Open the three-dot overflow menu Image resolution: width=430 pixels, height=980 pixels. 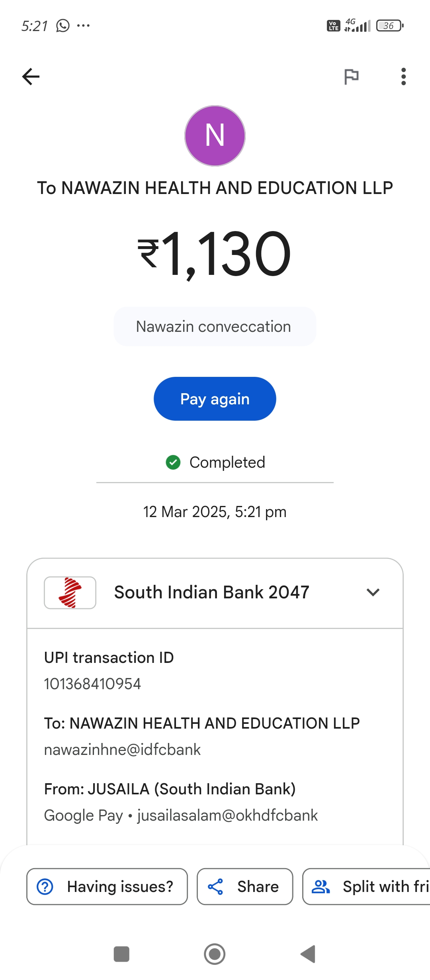click(403, 76)
